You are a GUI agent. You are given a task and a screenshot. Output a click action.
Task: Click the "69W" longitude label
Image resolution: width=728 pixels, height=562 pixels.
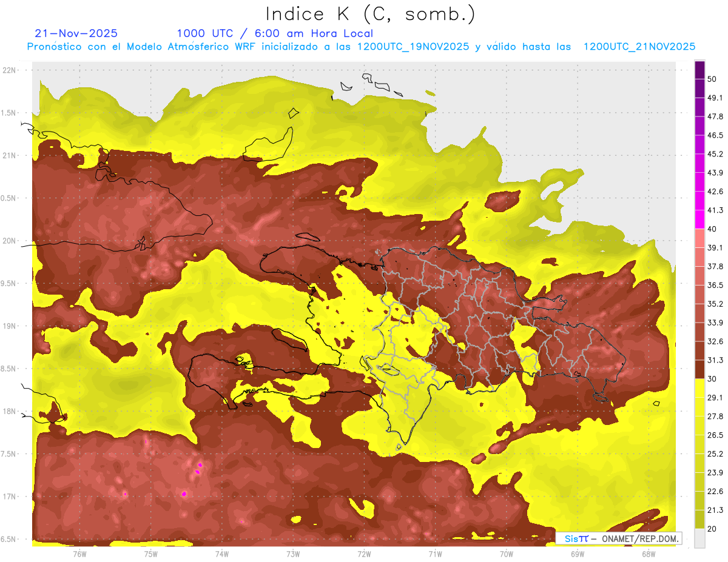(x=578, y=553)
